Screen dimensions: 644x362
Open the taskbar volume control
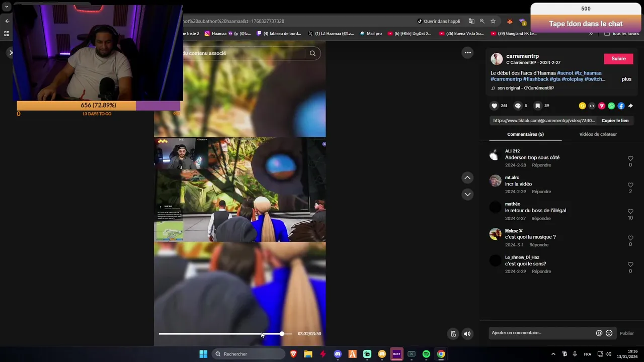tap(609, 354)
